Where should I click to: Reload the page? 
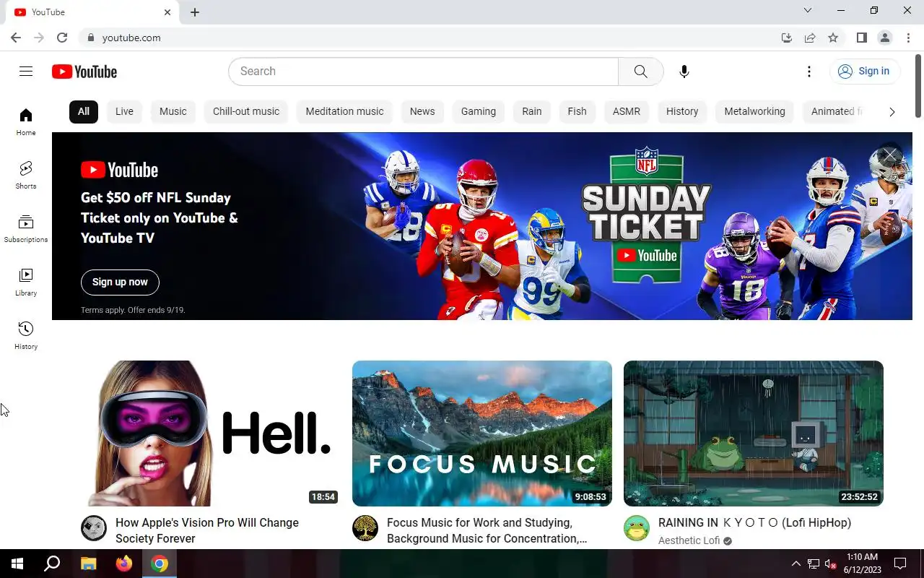(62, 38)
